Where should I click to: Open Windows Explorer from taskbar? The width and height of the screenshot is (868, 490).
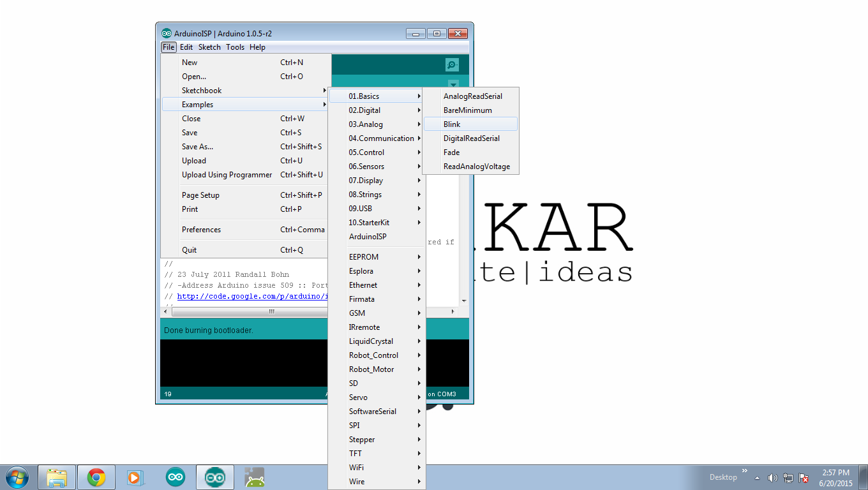point(57,477)
